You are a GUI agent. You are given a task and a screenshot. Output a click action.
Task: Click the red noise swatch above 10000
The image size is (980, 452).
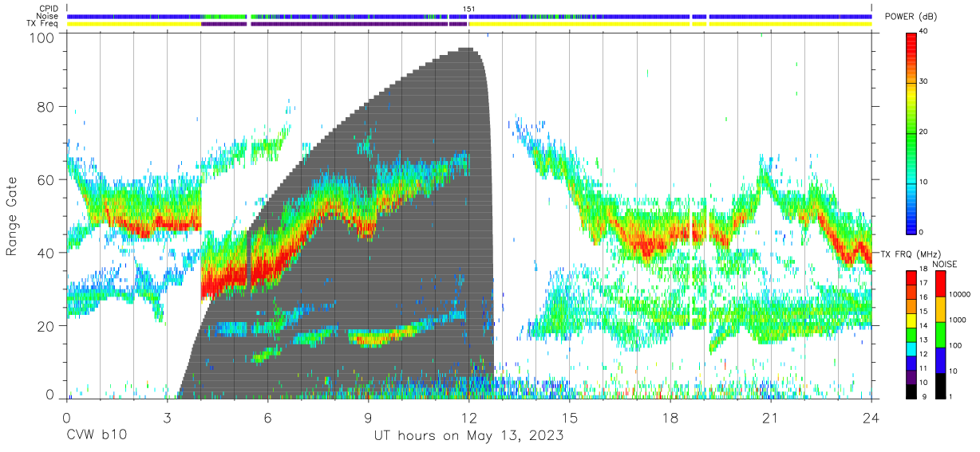click(x=940, y=283)
